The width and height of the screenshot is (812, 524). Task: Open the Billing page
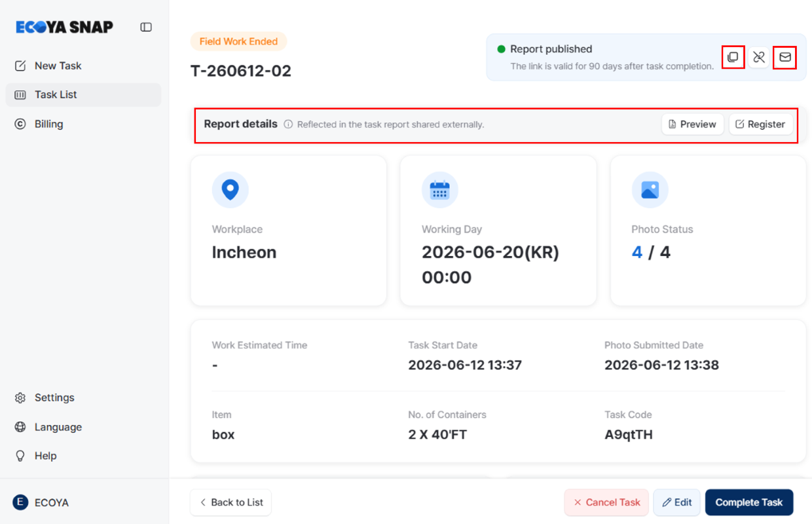tap(83, 124)
